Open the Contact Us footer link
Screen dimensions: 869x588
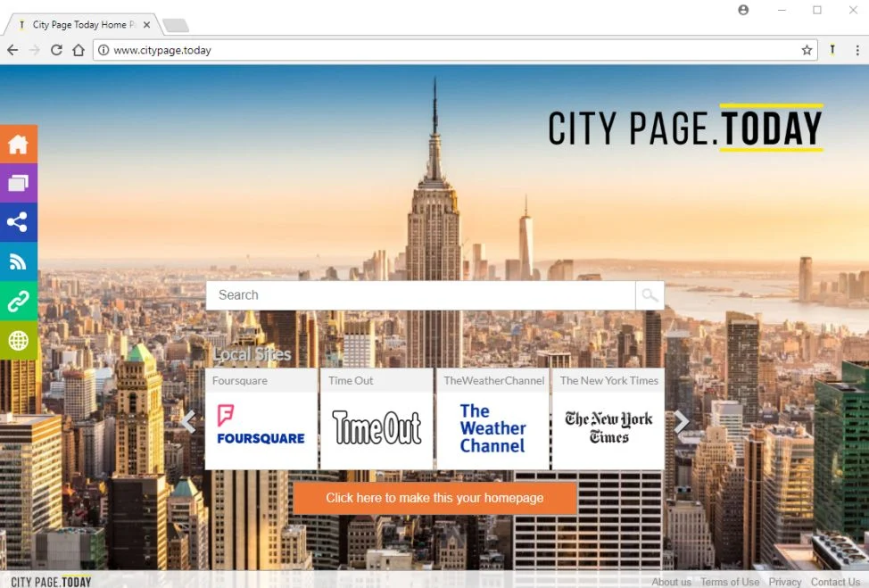836,582
